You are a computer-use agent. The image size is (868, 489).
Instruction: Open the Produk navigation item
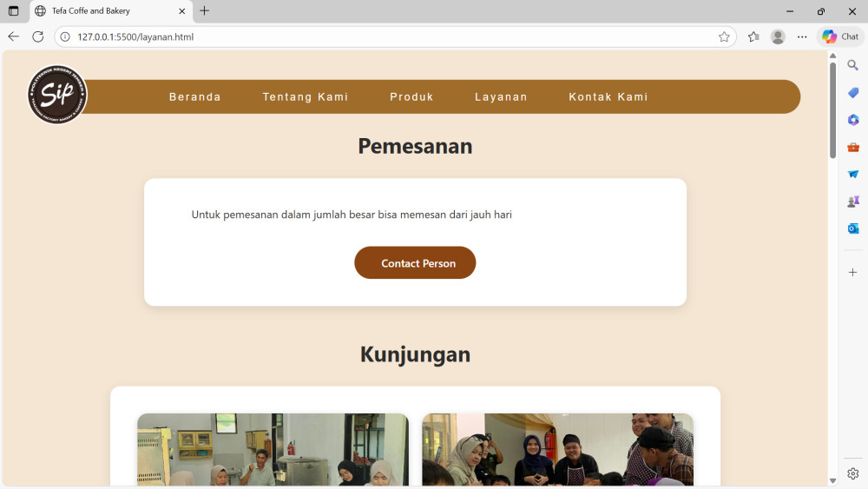(x=411, y=97)
